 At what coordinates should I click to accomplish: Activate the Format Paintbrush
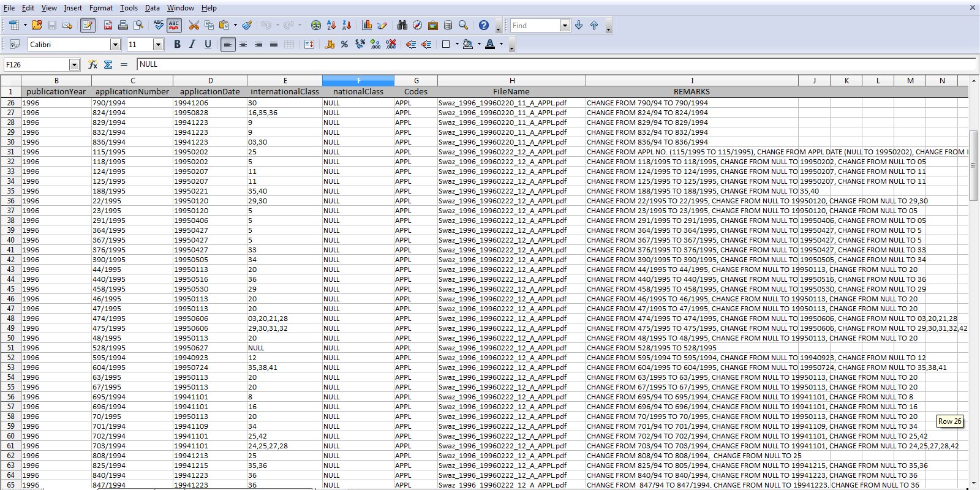247,25
